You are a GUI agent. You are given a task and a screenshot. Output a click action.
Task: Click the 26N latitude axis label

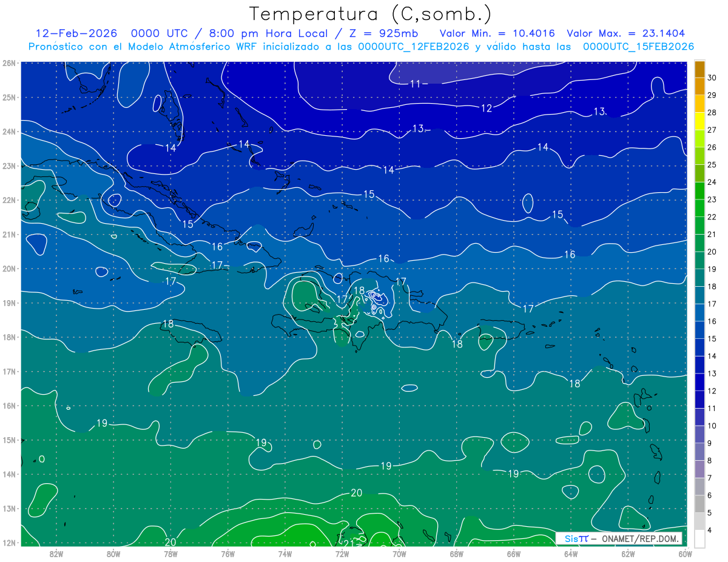(x=8, y=63)
